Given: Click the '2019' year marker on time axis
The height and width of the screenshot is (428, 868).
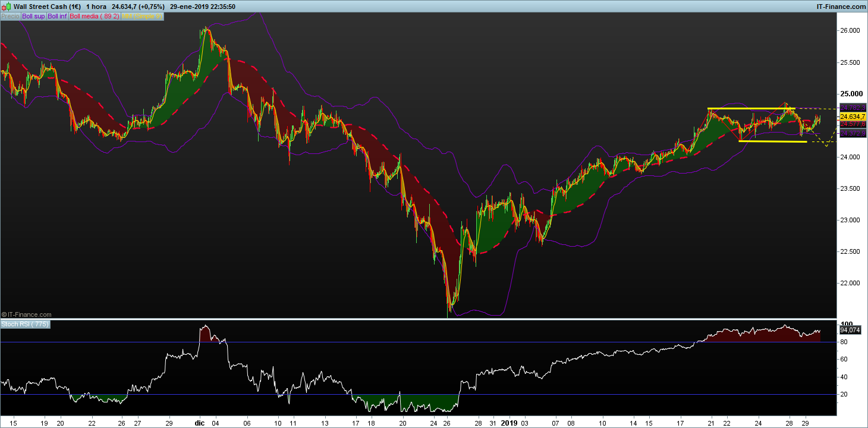Looking at the screenshot, I should (x=510, y=423).
